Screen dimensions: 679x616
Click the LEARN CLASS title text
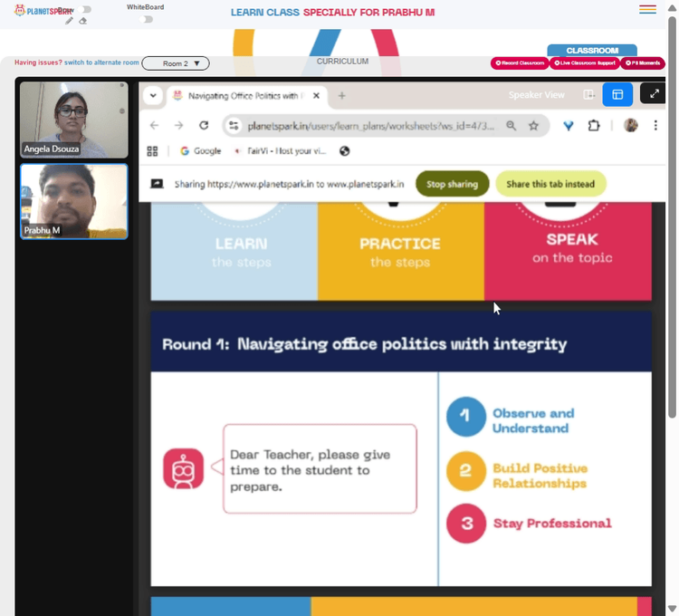tap(332, 12)
